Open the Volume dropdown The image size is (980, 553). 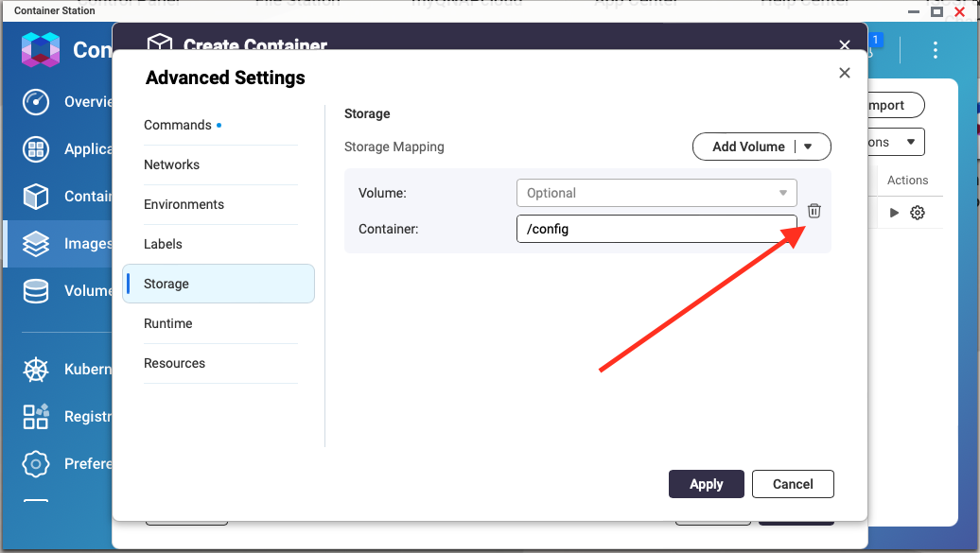click(656, 193)
